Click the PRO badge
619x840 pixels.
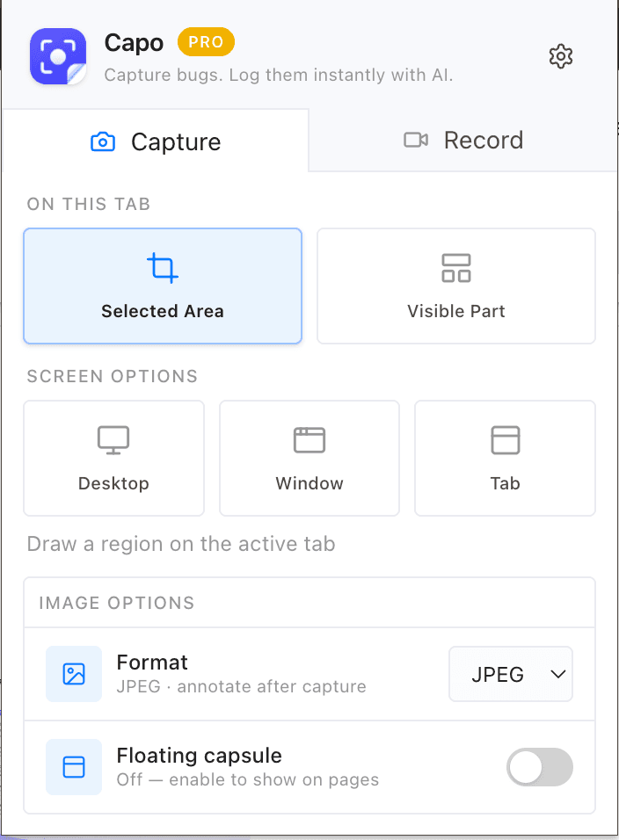[x=206, y=42]
